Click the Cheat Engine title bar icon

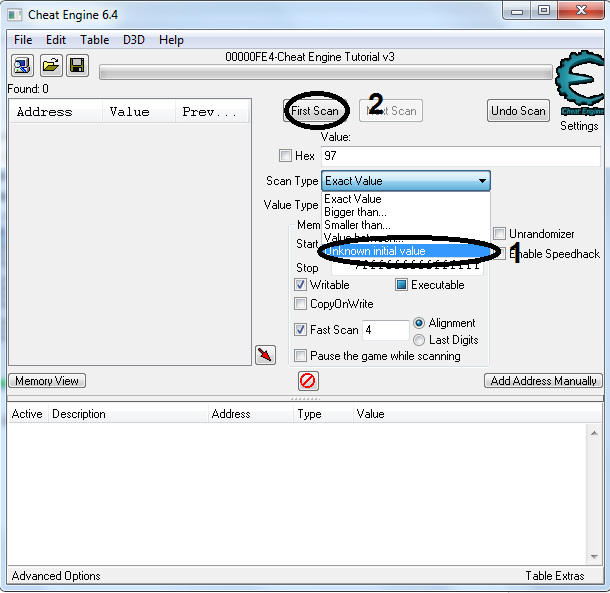[15, 15]
